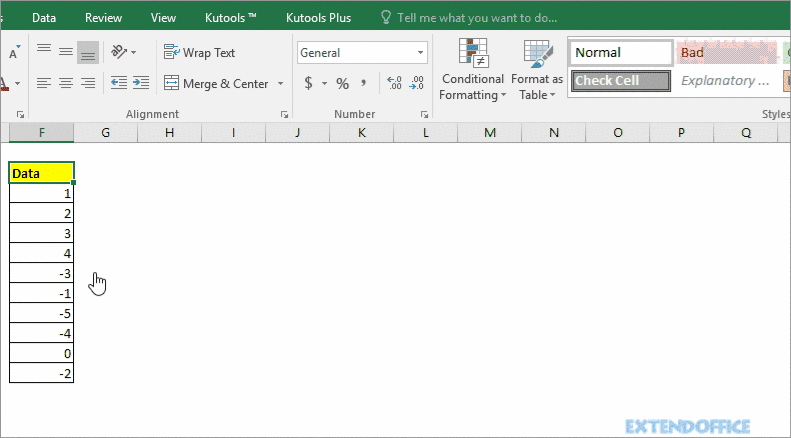The image size is (791, 438).
Task: Open the Data tab
Action: 44,18
